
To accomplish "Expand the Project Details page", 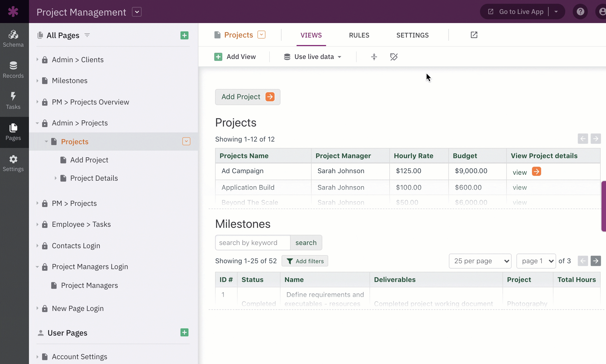I will 56,178.
